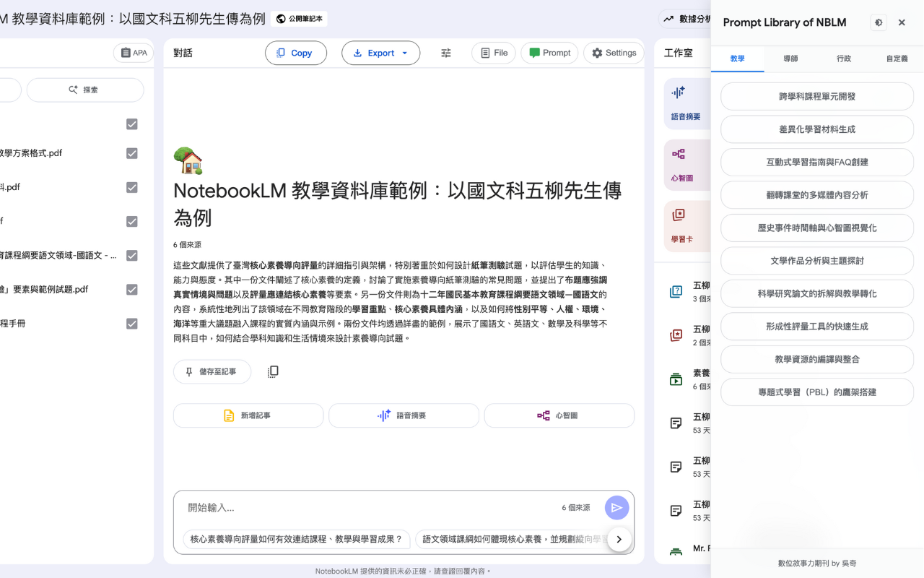Switch to the 導師 tab in Prompt Library
This screenshot has height=578, width=924.
(790, 59)
